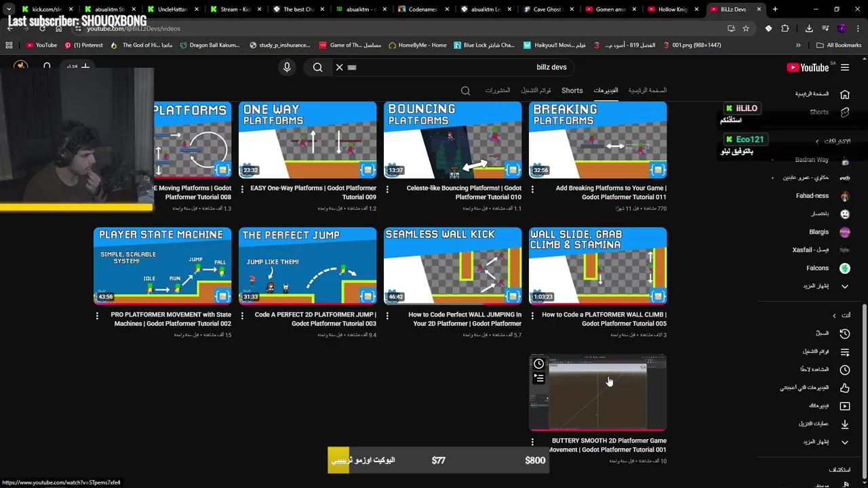Click the الاشتراكات subscriptions header chevron
The width and height of the screenshot is (868, 488).
click(817, 141)
